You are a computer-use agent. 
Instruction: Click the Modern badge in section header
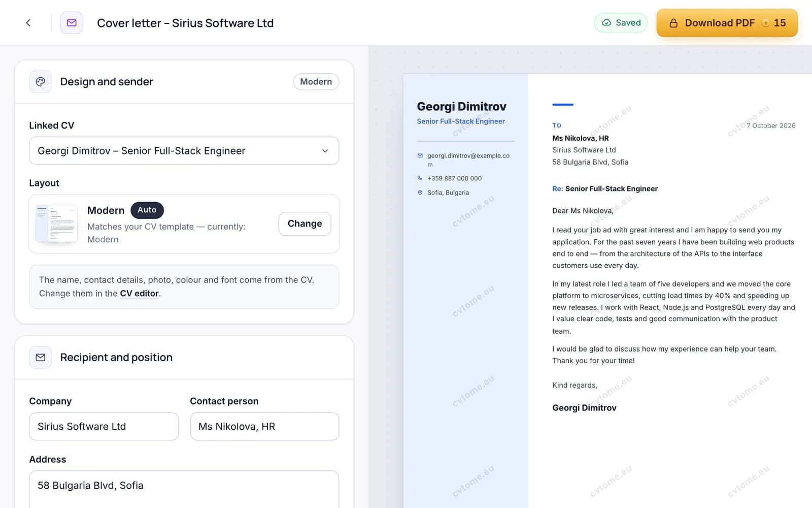pyautogui.click(x=316, y=82)
